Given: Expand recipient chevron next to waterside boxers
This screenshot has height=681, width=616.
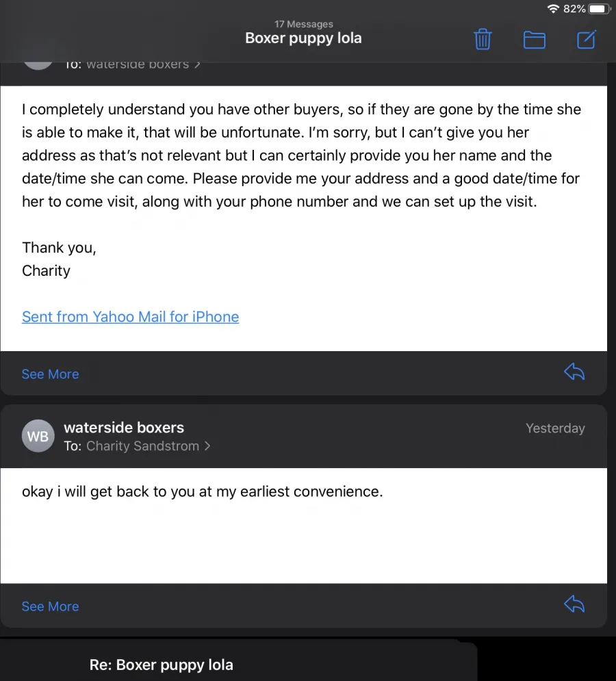Looking at the screenshot, I should point(197,64).
